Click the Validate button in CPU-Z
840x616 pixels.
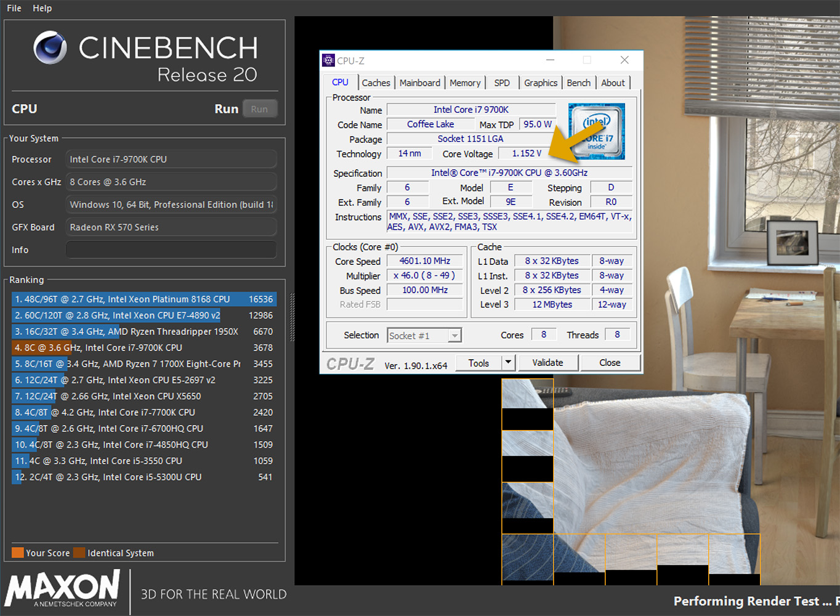[x=547, y=363]
